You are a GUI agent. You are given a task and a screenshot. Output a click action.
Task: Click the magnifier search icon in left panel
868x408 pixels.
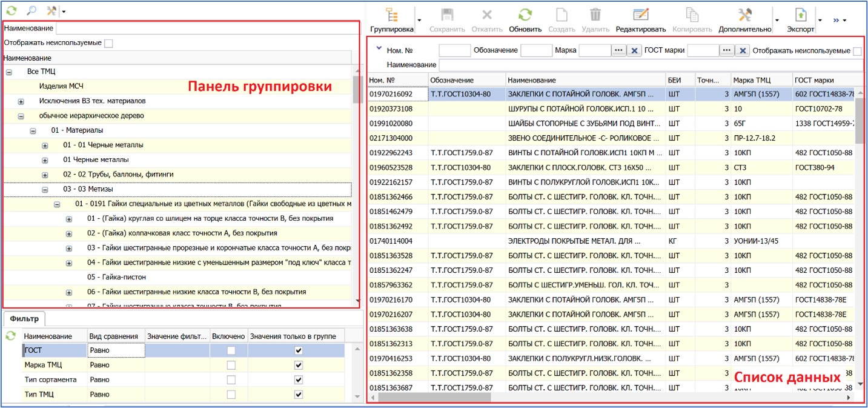31,10
